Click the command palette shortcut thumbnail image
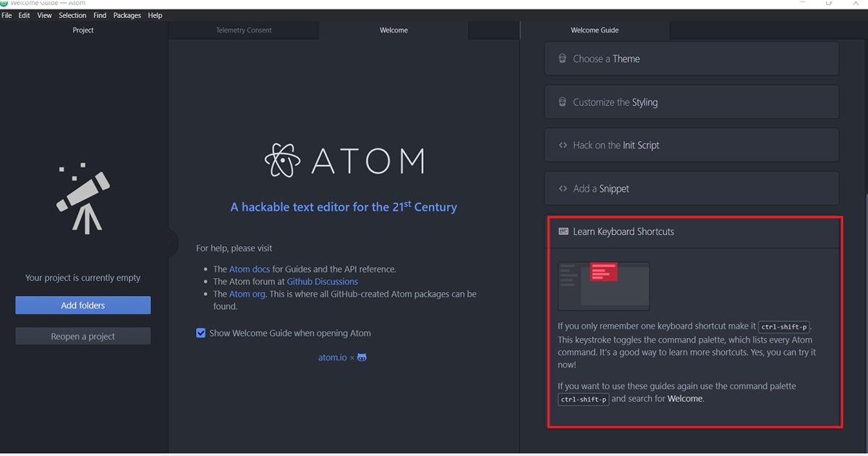This screenshot has height=456, width=868. pyautogui.click(x=603, y=285)
